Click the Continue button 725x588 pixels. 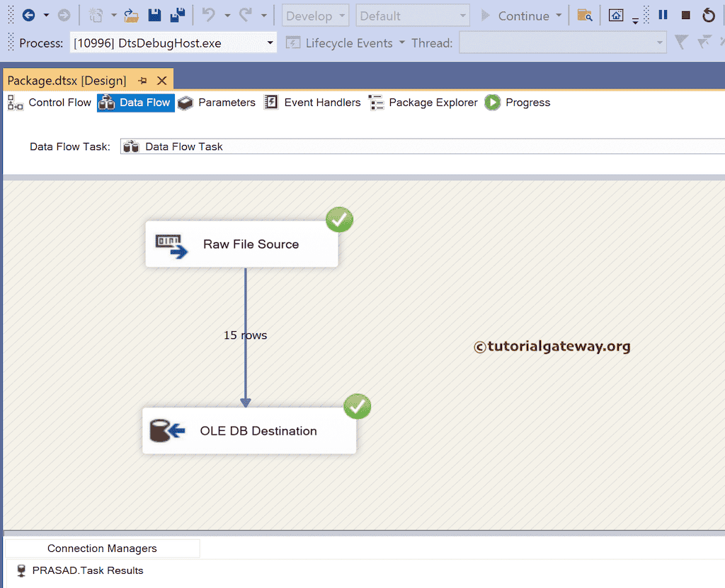pyautogui.click(x=523, y=15)
